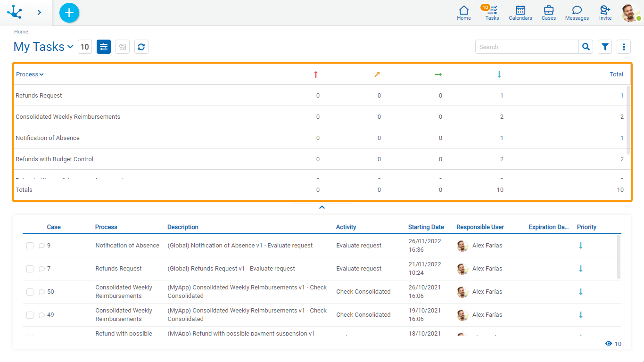Click the orange high priority arrow header
Viewport: 644px width, 362px height.
pos(377,74)
